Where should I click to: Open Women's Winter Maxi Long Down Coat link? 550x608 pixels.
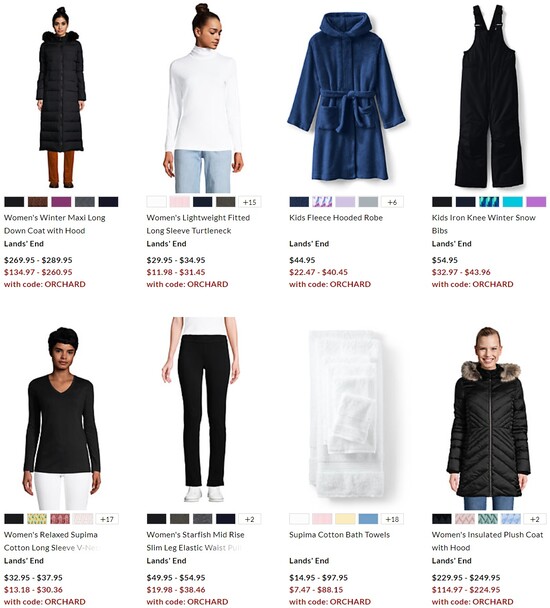point(55,224)
